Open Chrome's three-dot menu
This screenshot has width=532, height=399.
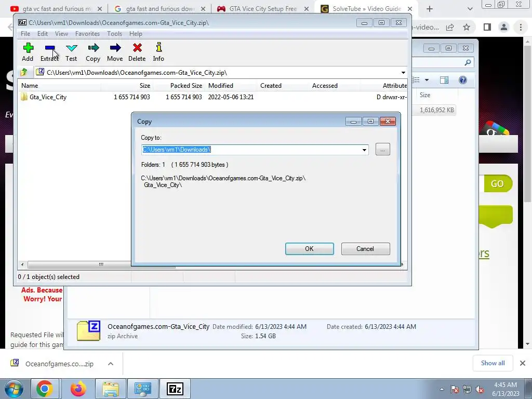tap(521, 27)
